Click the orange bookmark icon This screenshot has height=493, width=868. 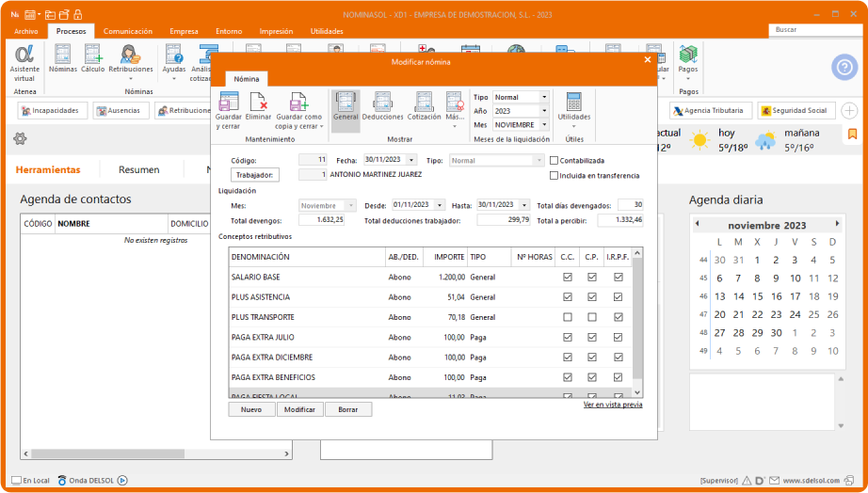pos(853,134)
